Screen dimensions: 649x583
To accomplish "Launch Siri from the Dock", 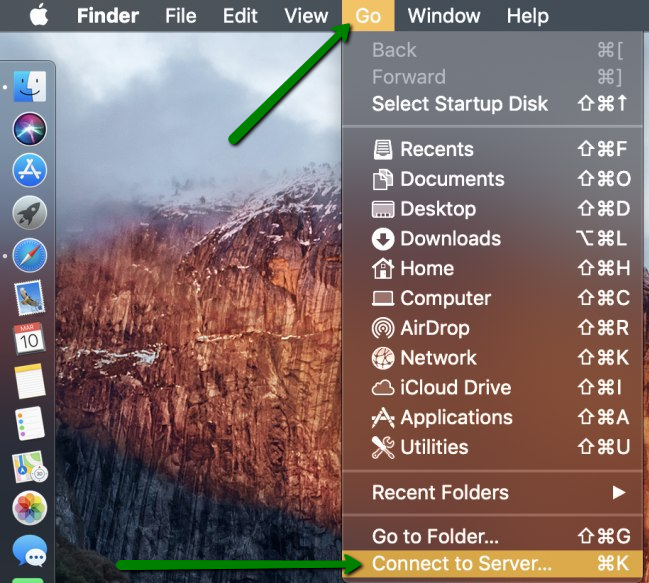I will pos(29,129).
